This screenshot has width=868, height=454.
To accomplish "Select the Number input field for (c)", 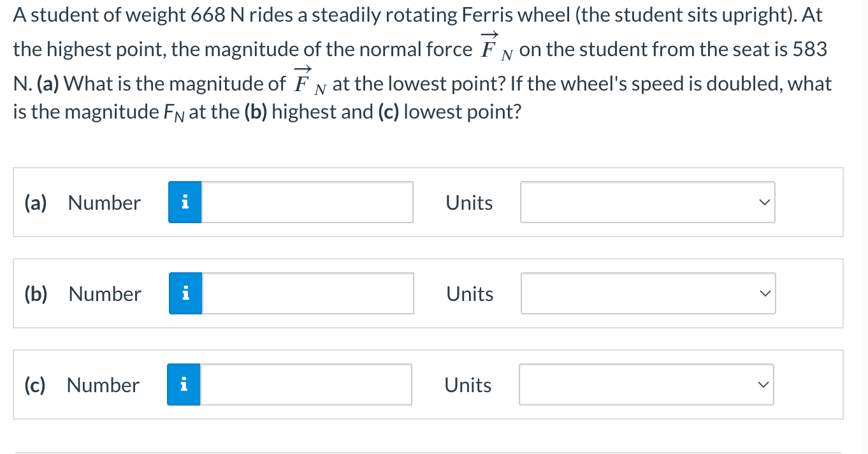I will 306,385.
